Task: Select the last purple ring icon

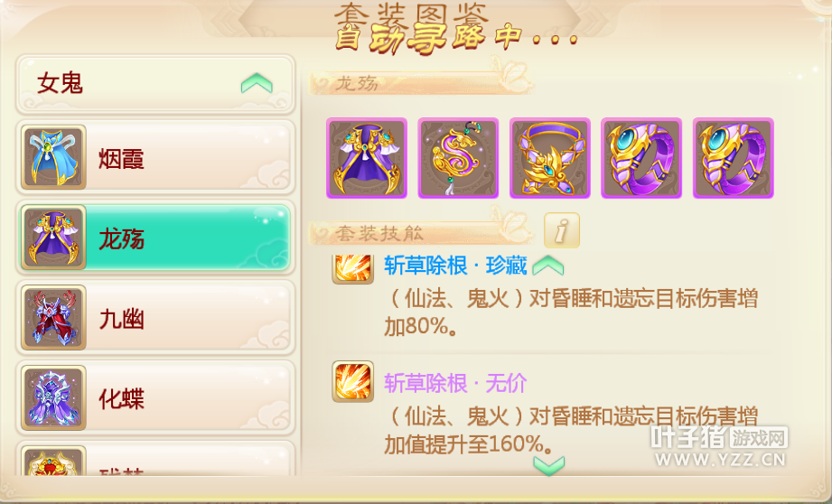Action: tap(734, 158)
